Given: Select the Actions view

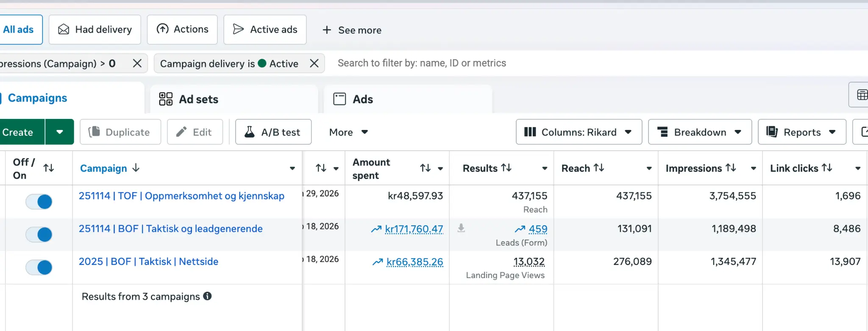Looking at the screenshot, I should pos(182,30).
